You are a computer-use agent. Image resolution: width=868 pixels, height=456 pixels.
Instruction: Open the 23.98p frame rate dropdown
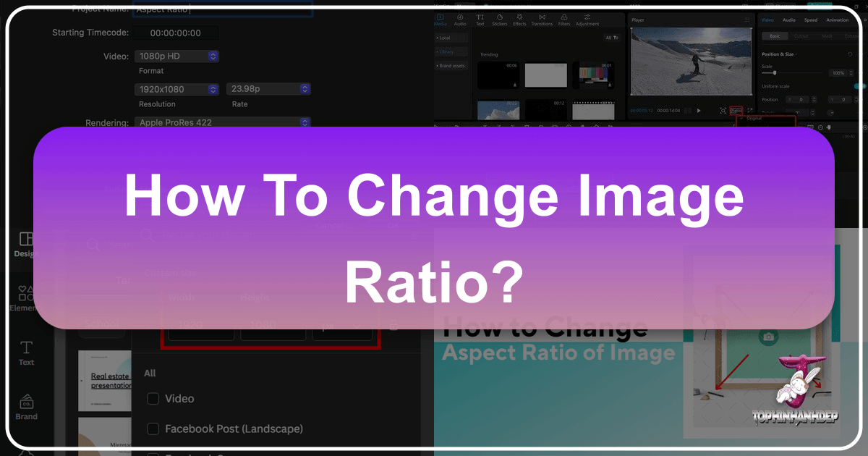point(268,89)
